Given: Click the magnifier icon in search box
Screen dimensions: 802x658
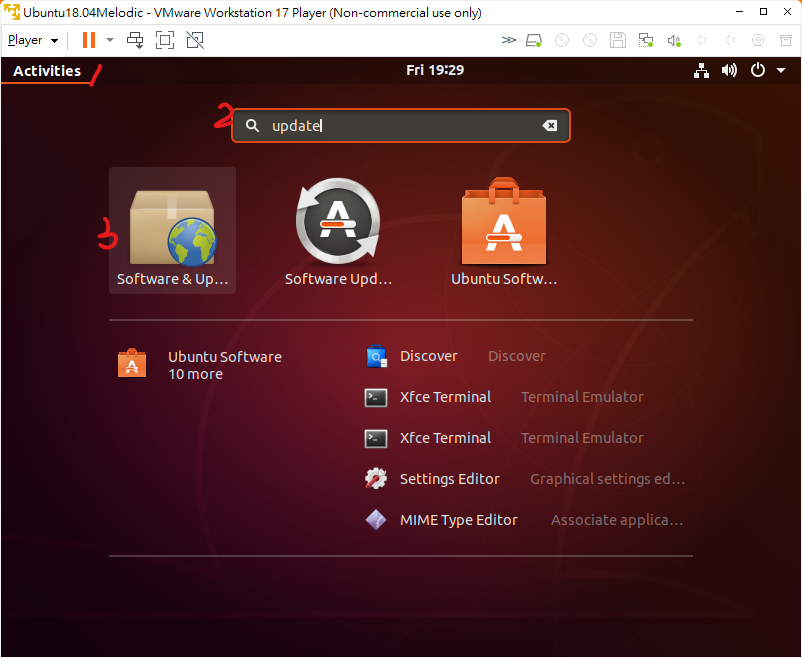Looking at the screenshot, I should [252, 125].
